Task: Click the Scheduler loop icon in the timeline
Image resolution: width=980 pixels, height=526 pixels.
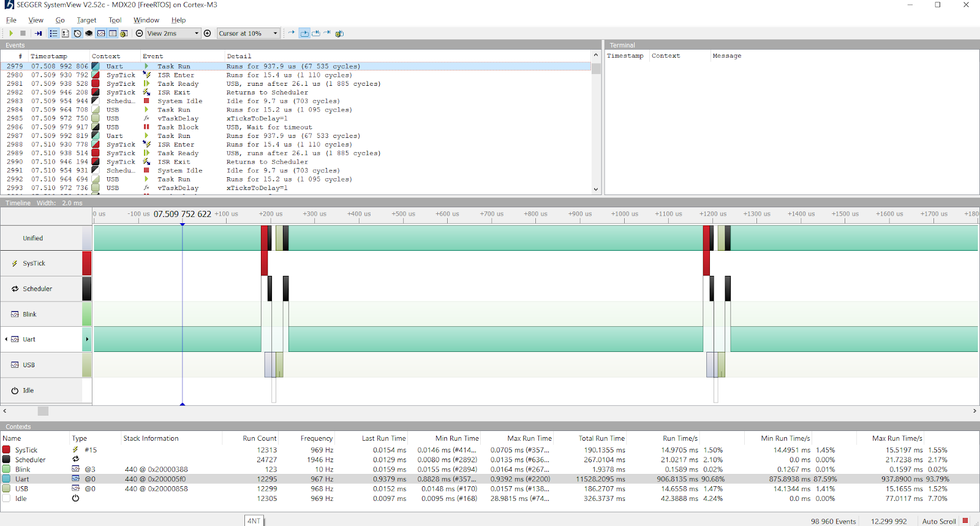Action: [x=15, y=289]
